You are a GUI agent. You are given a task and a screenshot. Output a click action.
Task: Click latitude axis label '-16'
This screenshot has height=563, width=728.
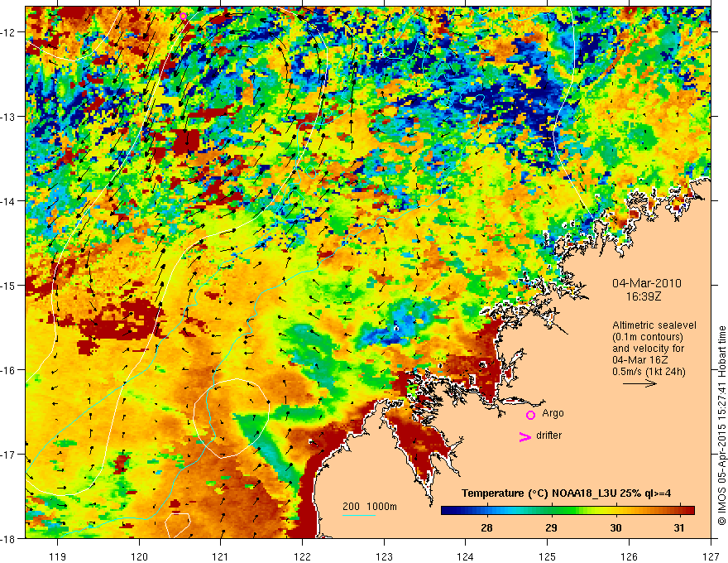coord(9,370)
